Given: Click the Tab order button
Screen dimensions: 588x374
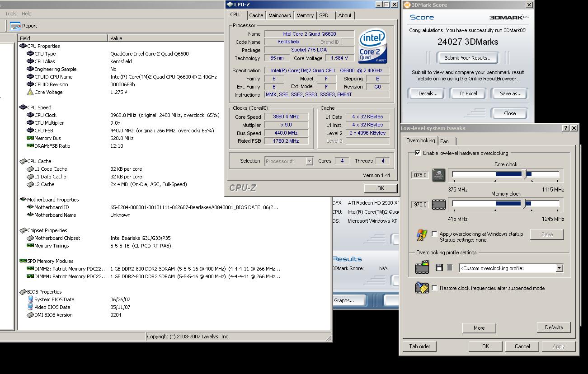Looking at the screenshot, I should click(x=419, y=346).
